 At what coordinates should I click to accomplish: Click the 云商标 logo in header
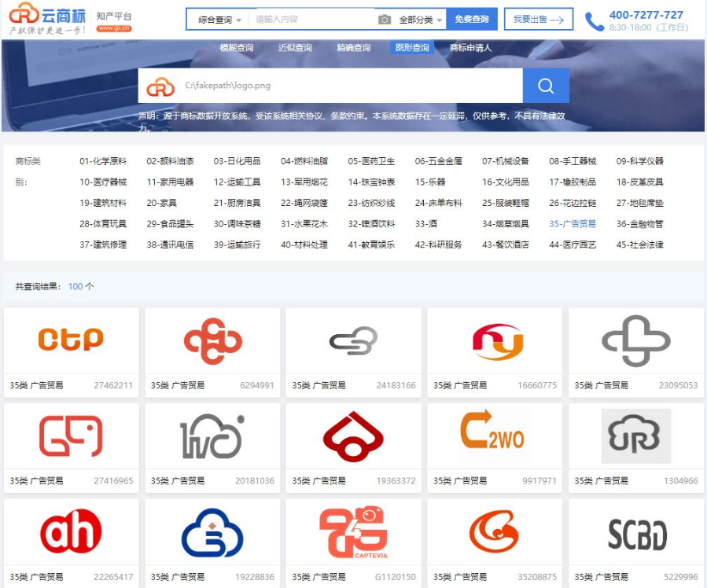pos(47,19)
